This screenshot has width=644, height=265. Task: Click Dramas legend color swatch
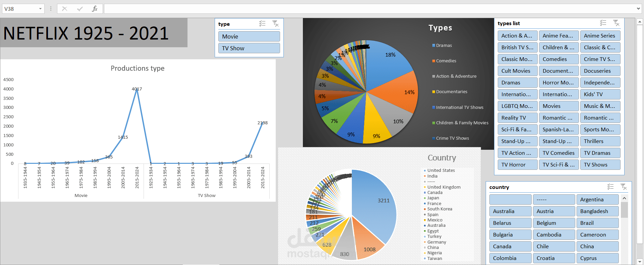[x=434, y=46]
